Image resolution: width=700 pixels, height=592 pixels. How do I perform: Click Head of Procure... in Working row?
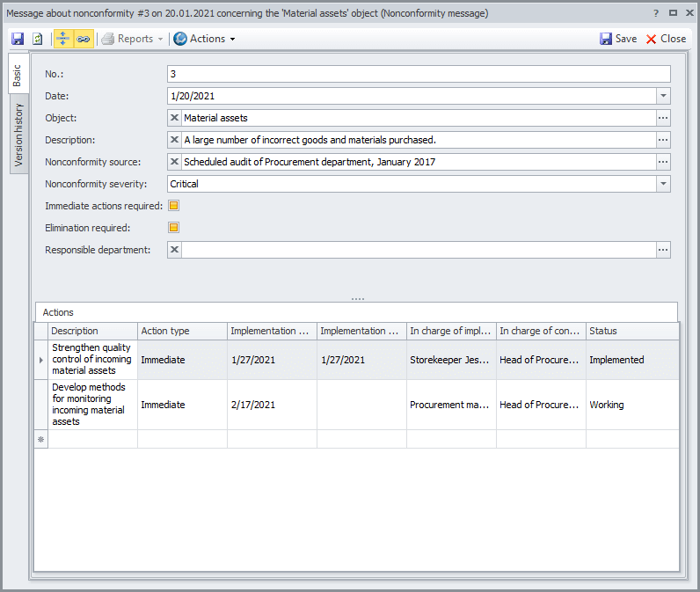click(541, 405)
